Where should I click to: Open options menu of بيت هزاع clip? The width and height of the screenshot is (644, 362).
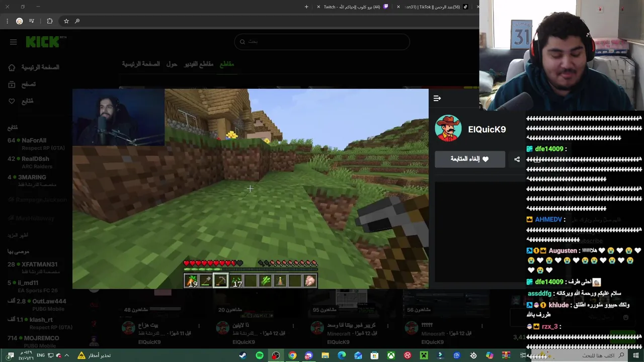(x=199, y=325)
